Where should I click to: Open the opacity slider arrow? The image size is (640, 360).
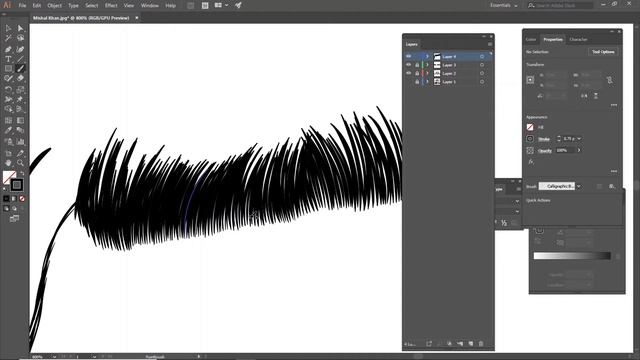click(579, 150)
